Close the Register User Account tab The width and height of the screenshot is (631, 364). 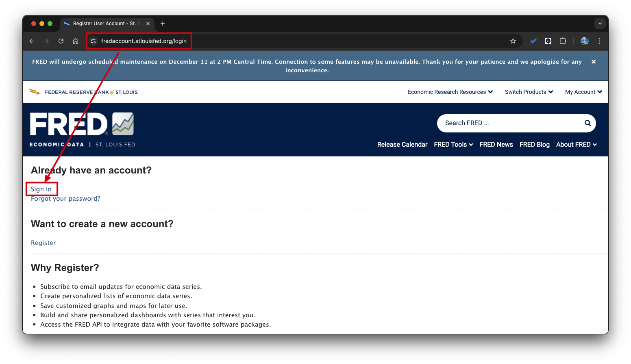[x=148, y=24]
